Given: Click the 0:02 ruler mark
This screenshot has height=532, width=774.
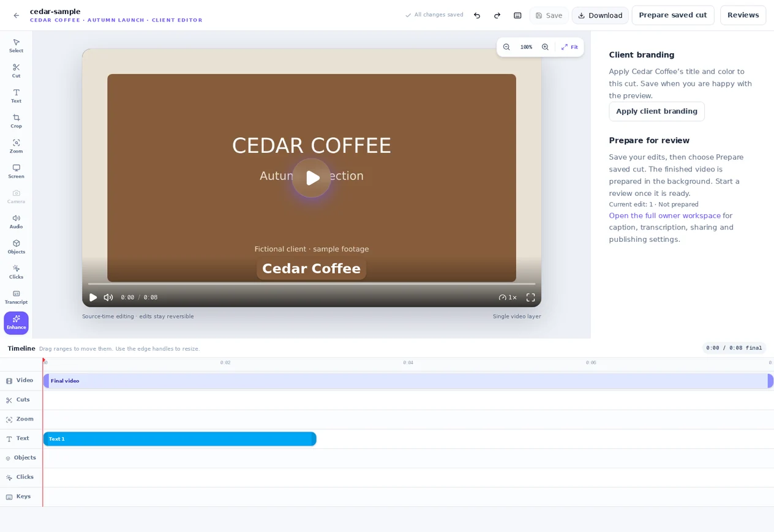Looking at the screenshot, I should click(225, 362).
